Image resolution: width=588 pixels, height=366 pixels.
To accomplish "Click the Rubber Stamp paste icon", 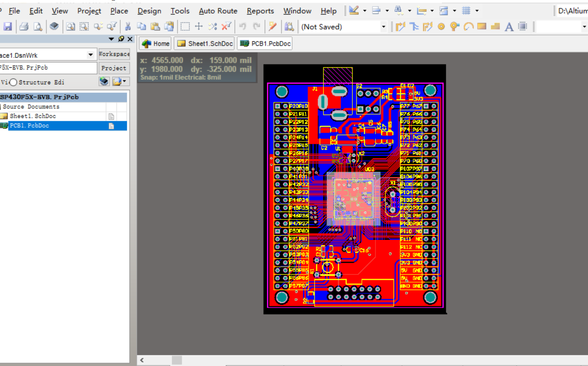I will point(169,27).
